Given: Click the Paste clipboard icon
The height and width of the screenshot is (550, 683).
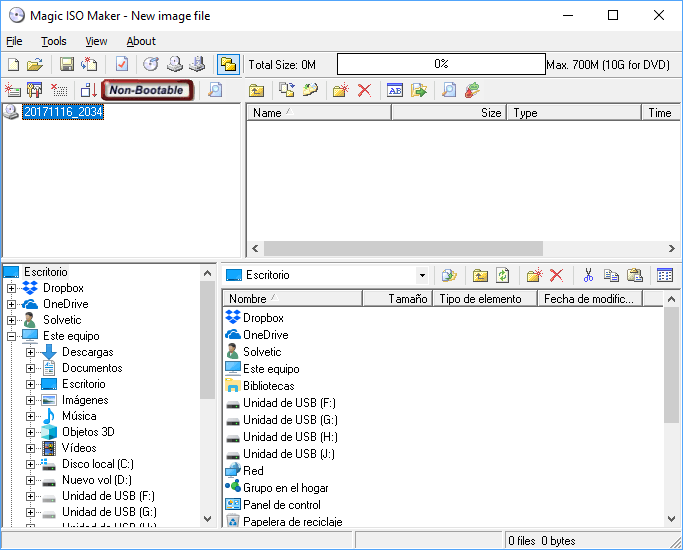Looking at the screenshot, I should coord(635,275).
